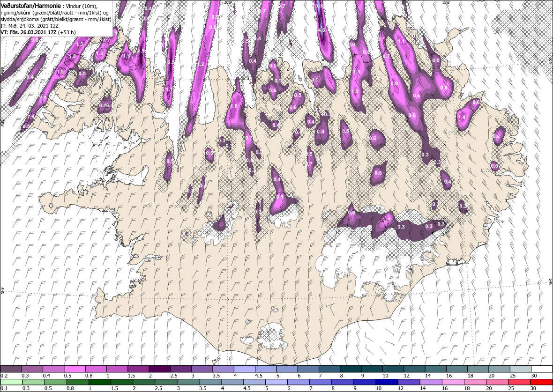
Task: Click the 1.3 precipitation value on the map
Action: (x=99, y=53)
